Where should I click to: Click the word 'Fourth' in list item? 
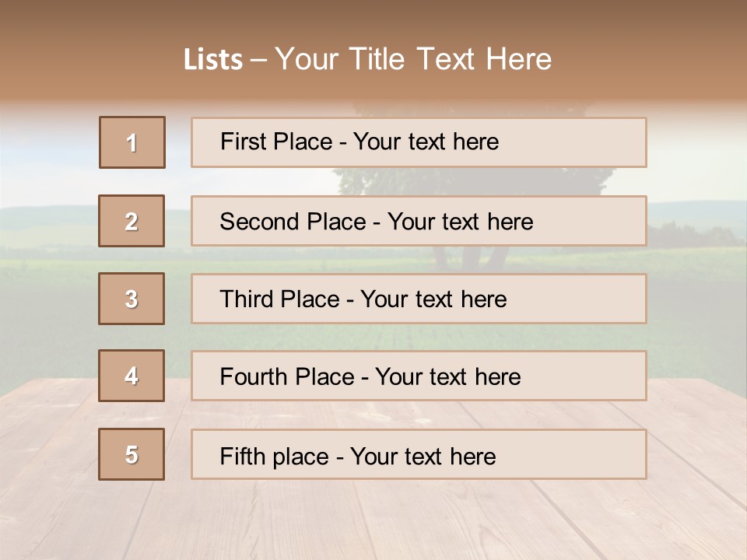click(248, 377)
